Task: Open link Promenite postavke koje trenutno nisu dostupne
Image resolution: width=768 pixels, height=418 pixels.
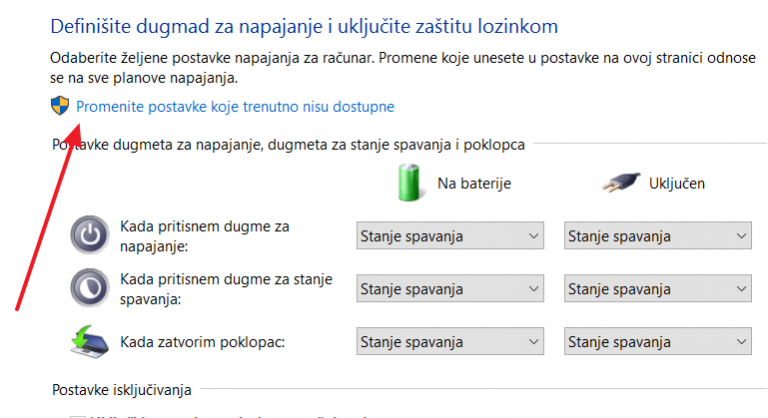Action: (x=235, y=106)
